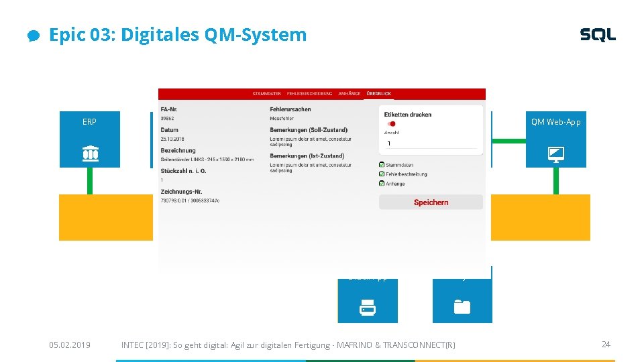Click the QM Web-App monitor icon
Viewport: 644px width, 362px height.
click(x=555, y=154)
